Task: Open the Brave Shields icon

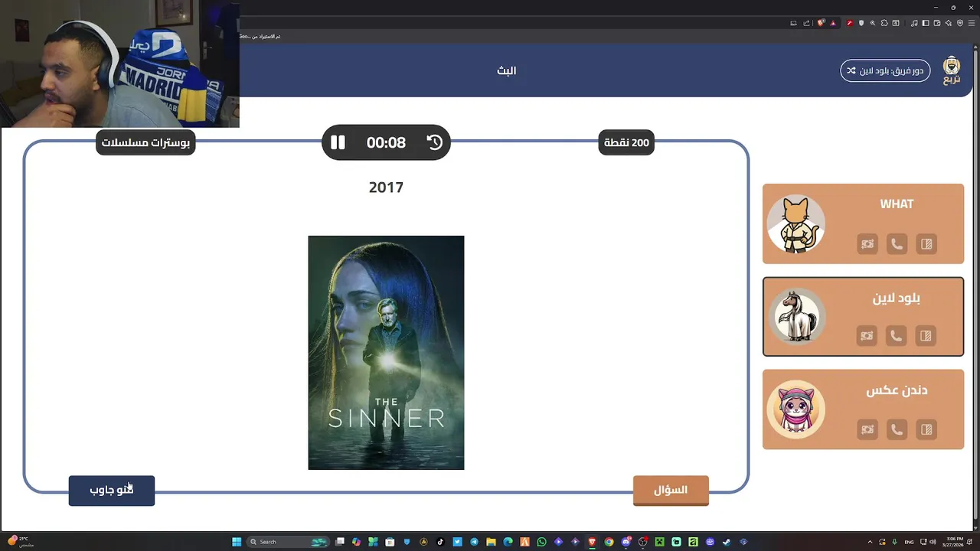Action: 821,23
